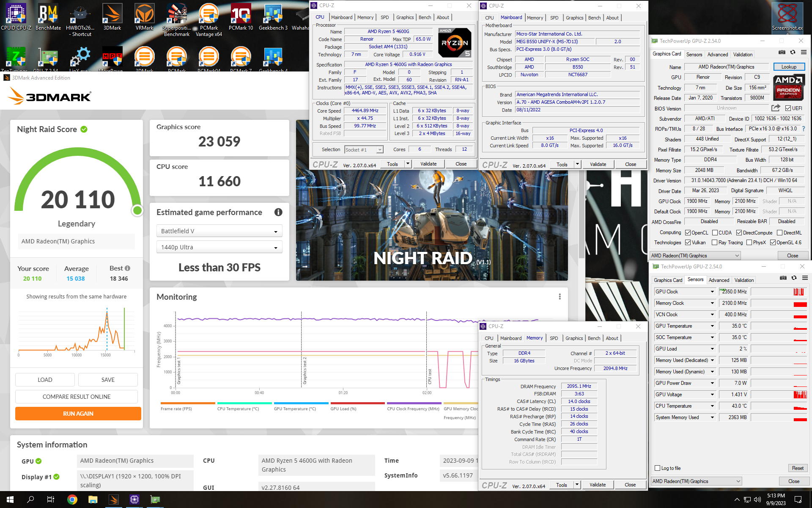
Task: Switch to Advanced tab in upper GPU-Z
Action: pos(718,55)
